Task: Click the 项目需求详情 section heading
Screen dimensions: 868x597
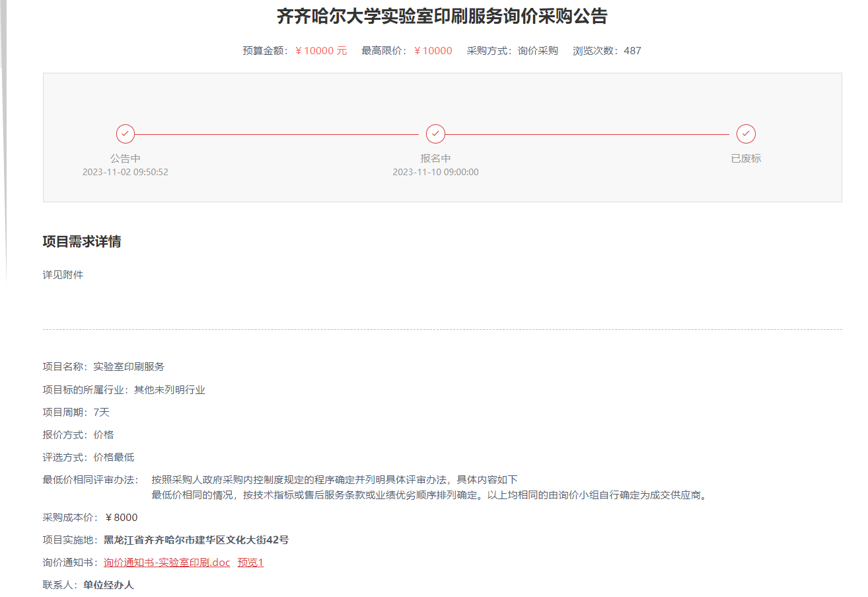Action: [82, 242]
